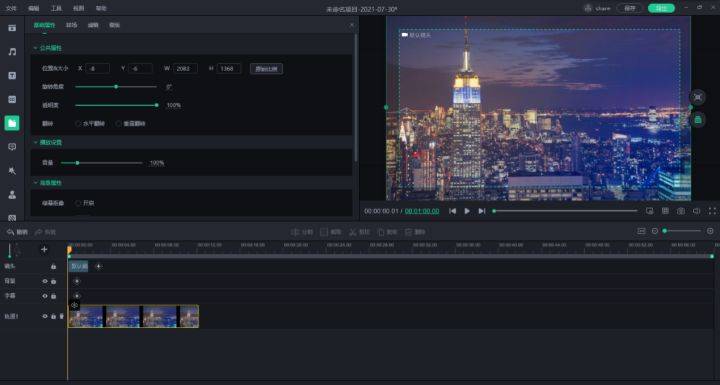
Task: Switch to the fourth properties panel tab
Action: coord(115,25)
